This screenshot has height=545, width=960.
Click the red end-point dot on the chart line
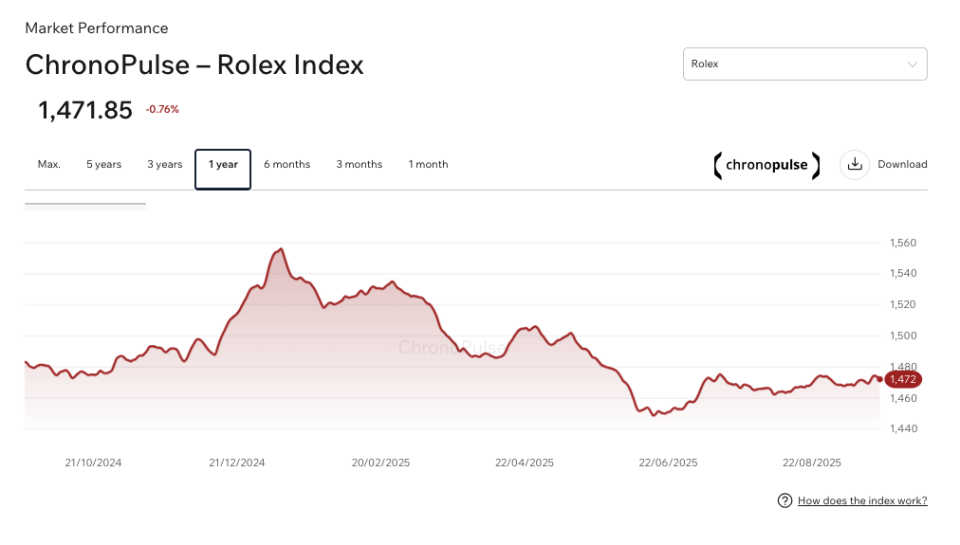[880, 379]
